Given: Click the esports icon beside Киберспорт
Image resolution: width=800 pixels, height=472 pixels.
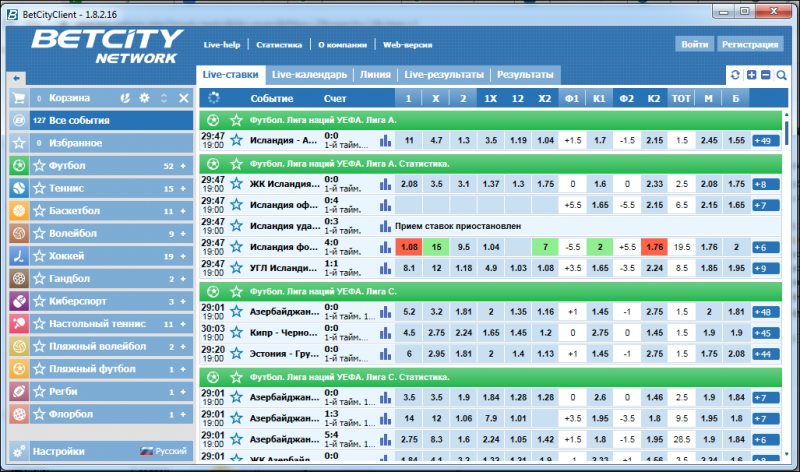Looking at the screenshot, I should [x=19, y=301].
